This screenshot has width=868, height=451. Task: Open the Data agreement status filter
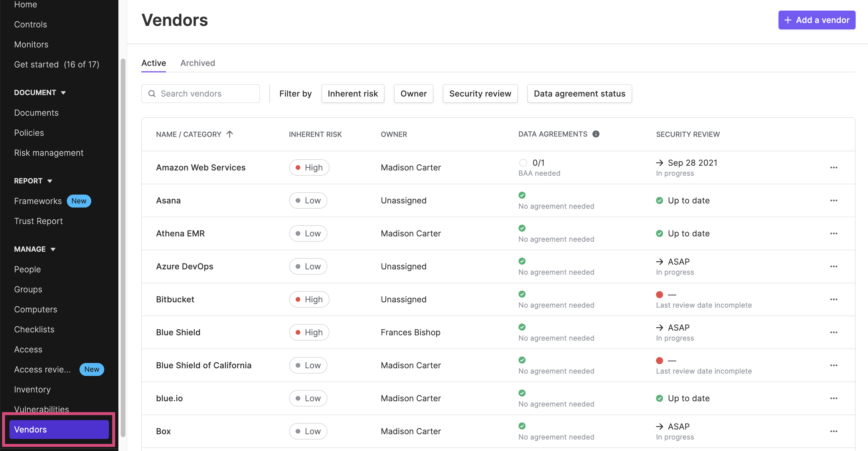[x=579, y=94]
